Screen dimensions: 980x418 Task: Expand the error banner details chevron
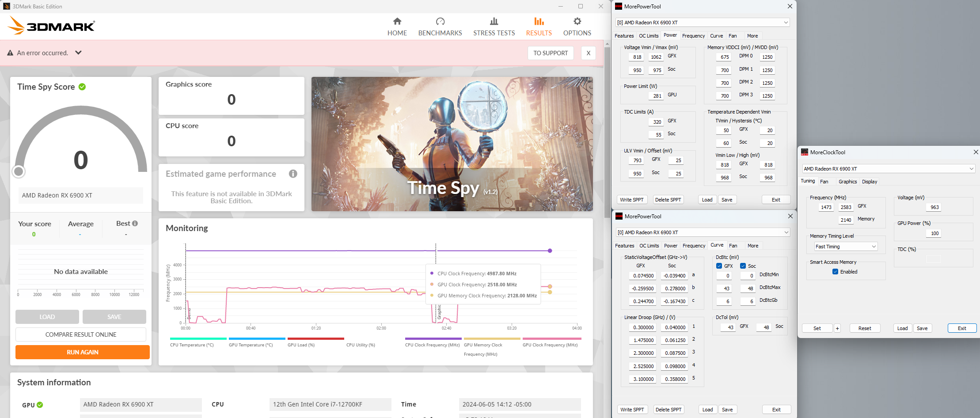tap(78, 53)
